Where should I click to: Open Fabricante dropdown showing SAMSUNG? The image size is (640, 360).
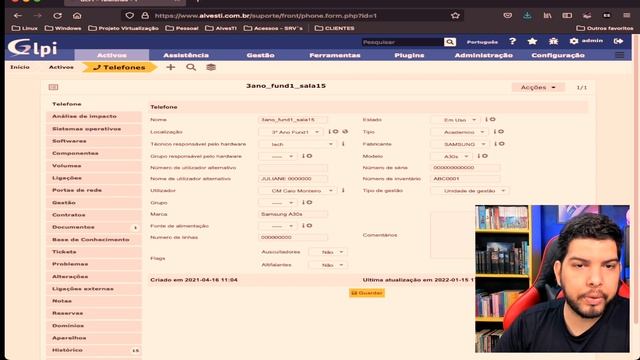coord(460,144)
